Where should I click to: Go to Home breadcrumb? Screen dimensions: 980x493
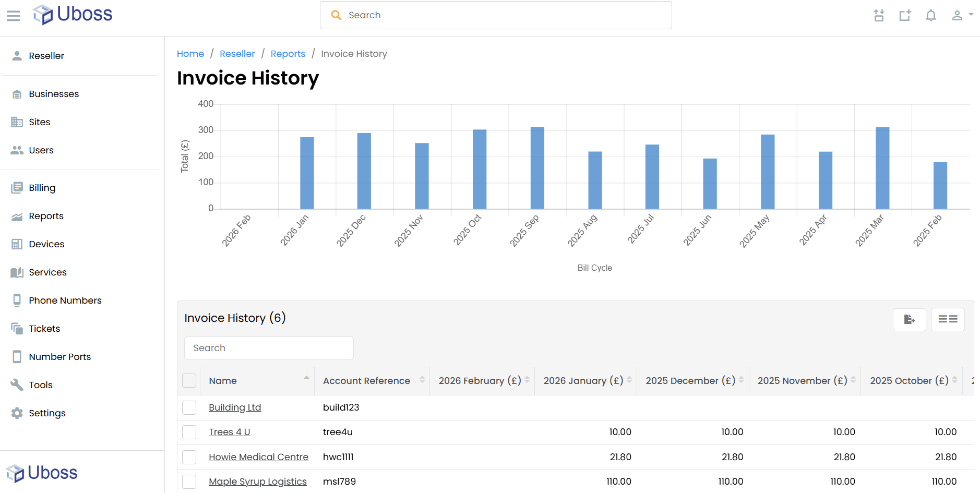click(x=190, y=54)
